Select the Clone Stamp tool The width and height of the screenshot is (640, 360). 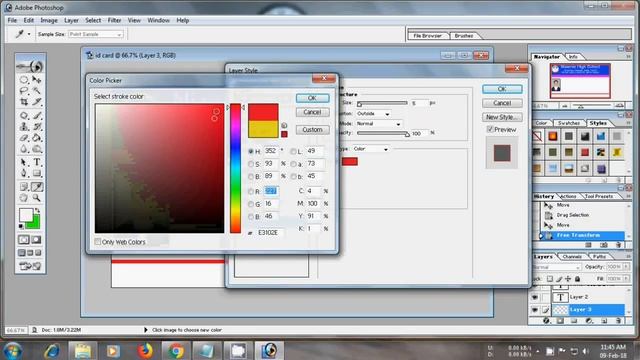click(x=24, y=127)
